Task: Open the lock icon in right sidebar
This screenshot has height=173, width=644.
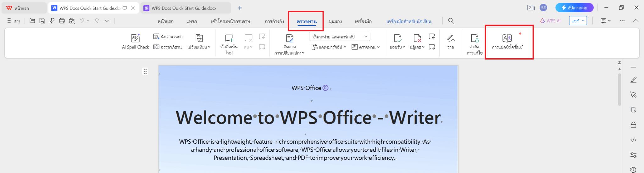Action: pyautogui.click(x=634, y=125)
